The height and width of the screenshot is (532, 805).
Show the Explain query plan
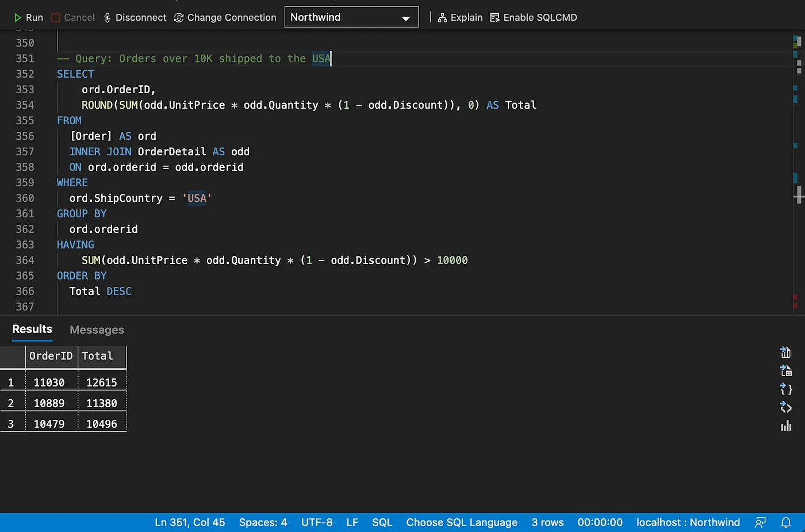tap(460, 17)
